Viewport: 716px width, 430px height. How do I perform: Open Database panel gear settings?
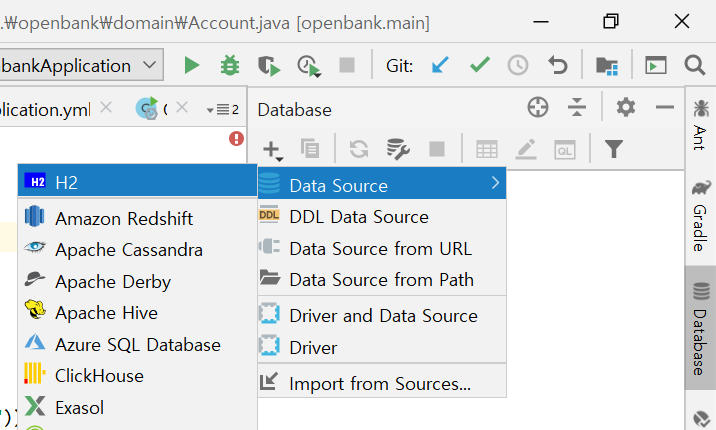626,108
